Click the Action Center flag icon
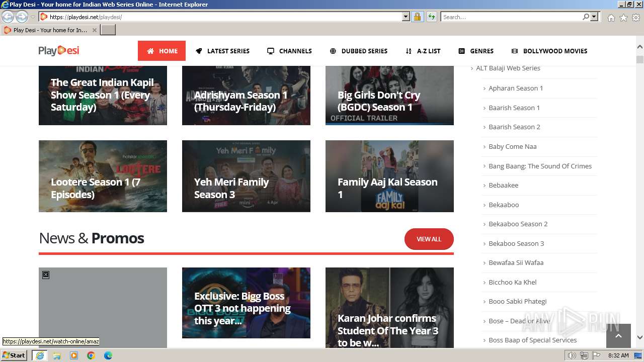The width and height of the screenshot is (644, 362). click(596, 355)
